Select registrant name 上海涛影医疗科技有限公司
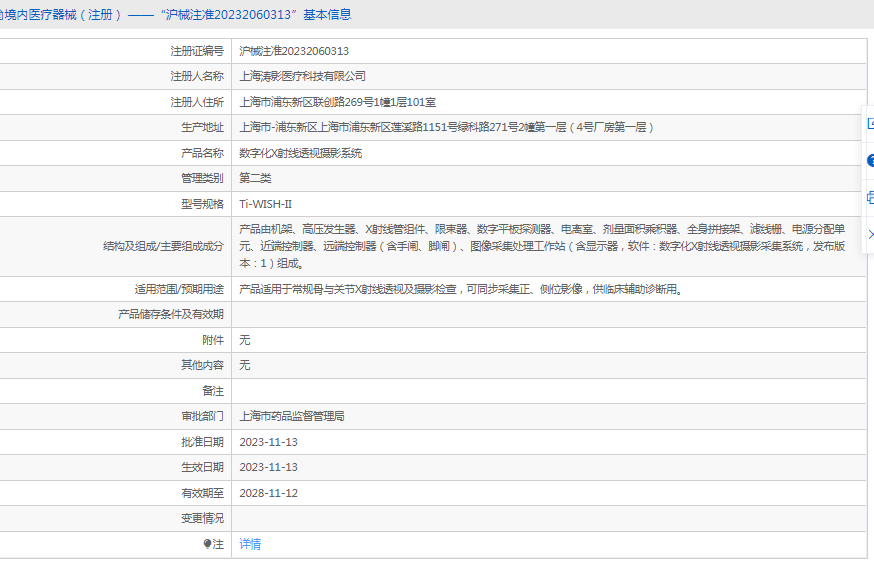 click(302, 76)
